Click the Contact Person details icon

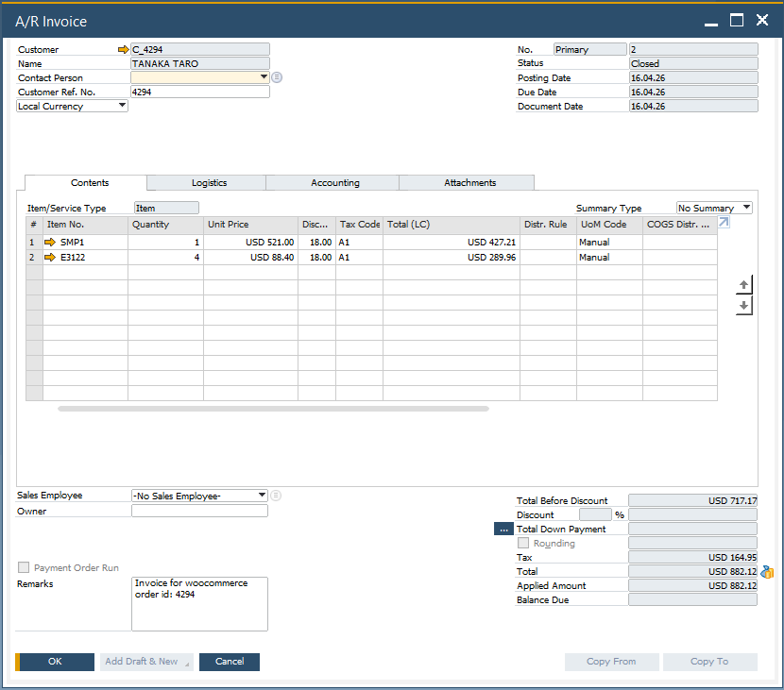click(277, 77)
